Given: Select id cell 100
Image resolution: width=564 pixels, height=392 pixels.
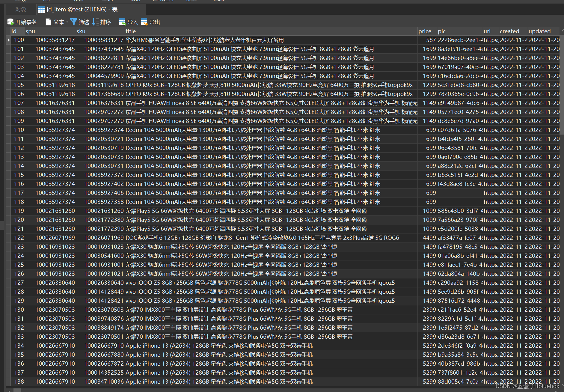Looking at the screenshot, I should coord(18,40).
